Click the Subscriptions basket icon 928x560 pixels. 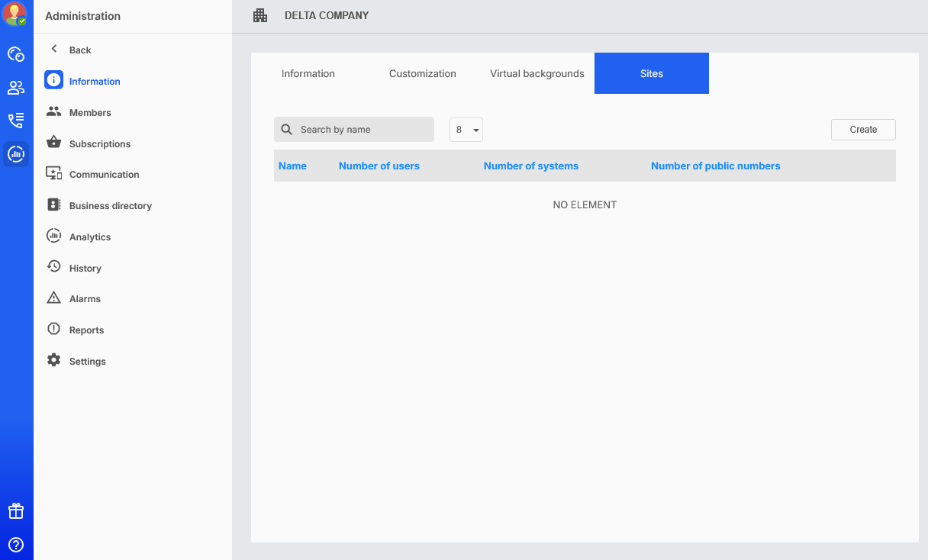53,143
